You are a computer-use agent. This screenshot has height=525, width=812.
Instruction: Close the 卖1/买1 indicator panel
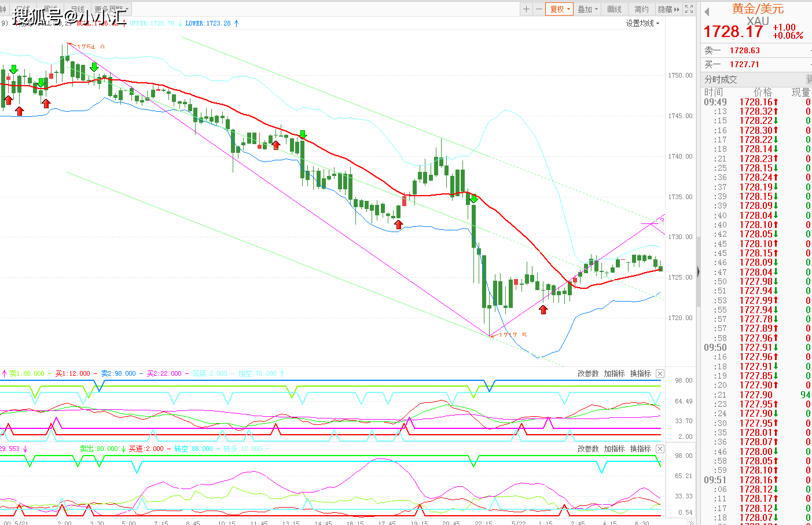(x=660, y=373)
